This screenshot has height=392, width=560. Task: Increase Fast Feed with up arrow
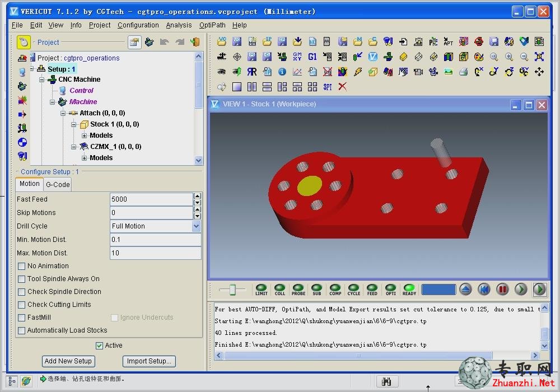tap(197, 196)
